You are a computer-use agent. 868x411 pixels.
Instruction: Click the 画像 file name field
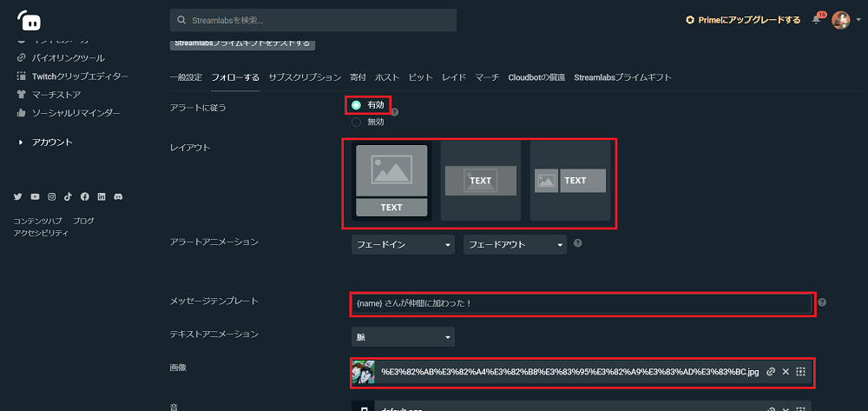coord(570,372)
